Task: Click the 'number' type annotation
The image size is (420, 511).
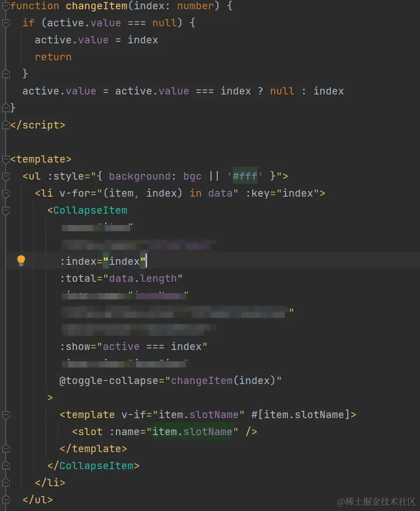Action: click(x=196, y=6)
